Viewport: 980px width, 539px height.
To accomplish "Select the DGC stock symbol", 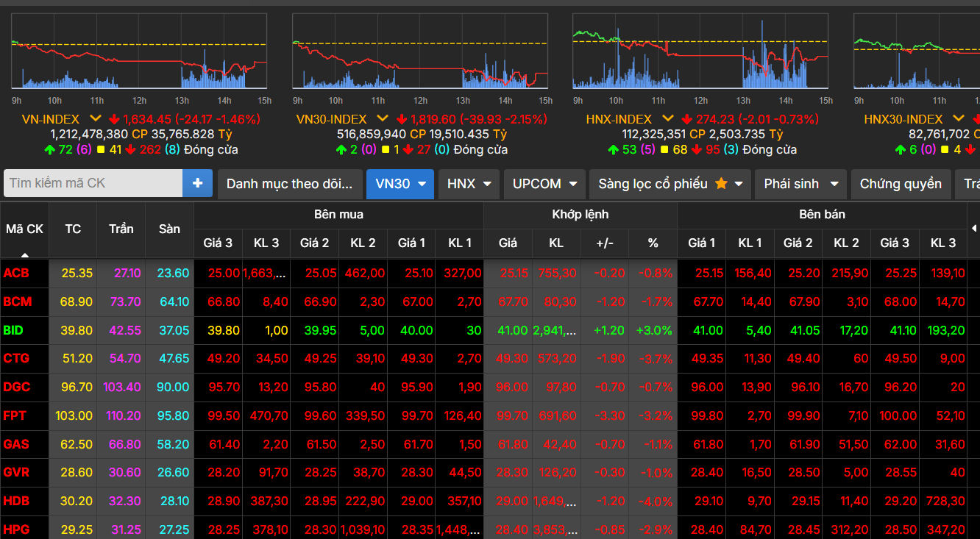I will tap(16, 387).
